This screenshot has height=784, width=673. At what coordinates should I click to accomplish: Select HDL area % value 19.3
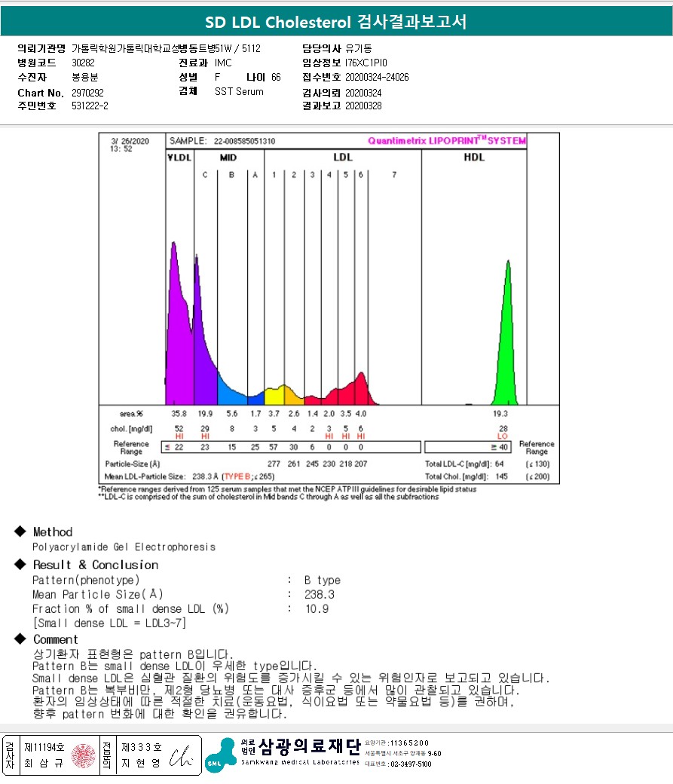click(x=500, y=414)
